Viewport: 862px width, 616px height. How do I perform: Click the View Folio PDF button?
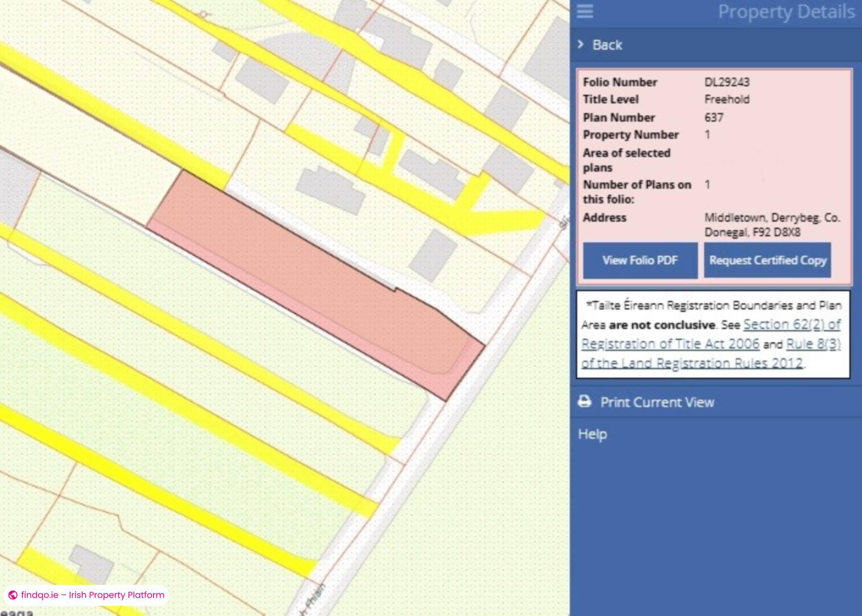pyautogui.click(x=640, y=260)
